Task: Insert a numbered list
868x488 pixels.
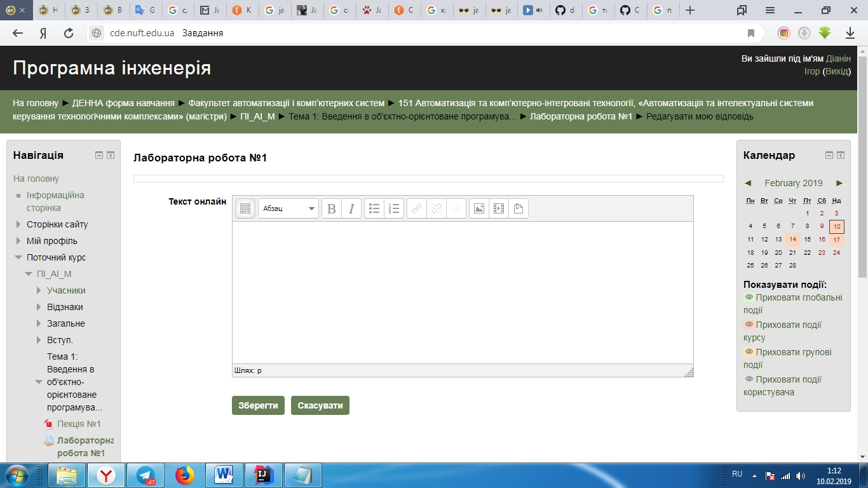Action: pyautogui.click(x=394, y=208)
